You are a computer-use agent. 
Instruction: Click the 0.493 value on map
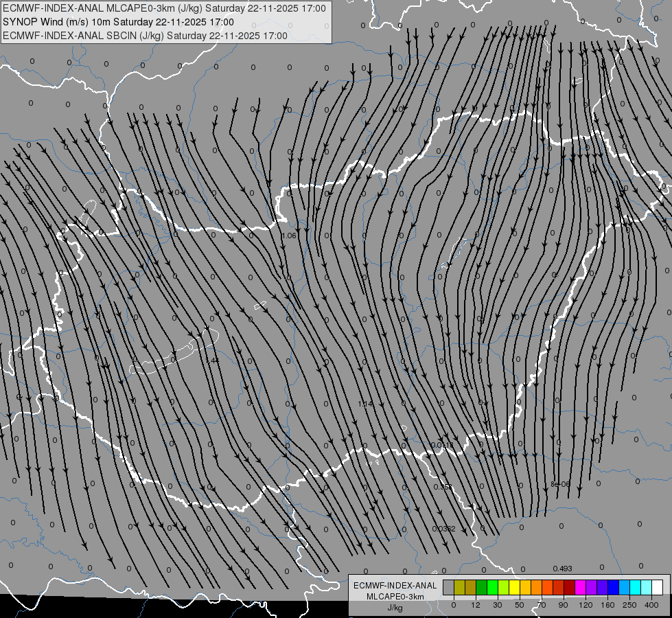tap(562, 569)
